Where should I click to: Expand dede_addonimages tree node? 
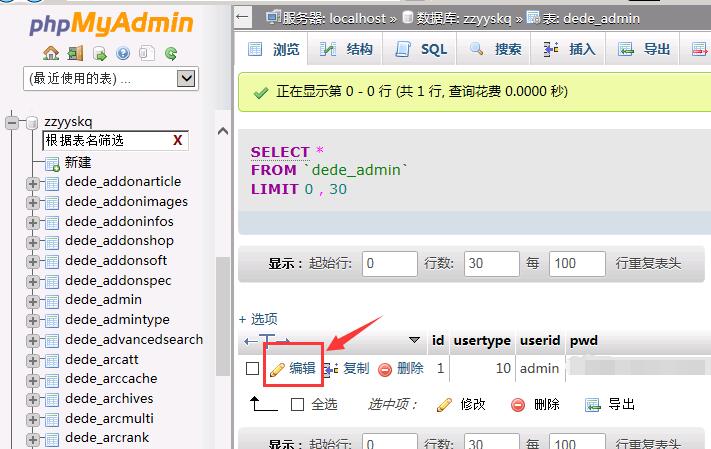click(x=33, y=203)
